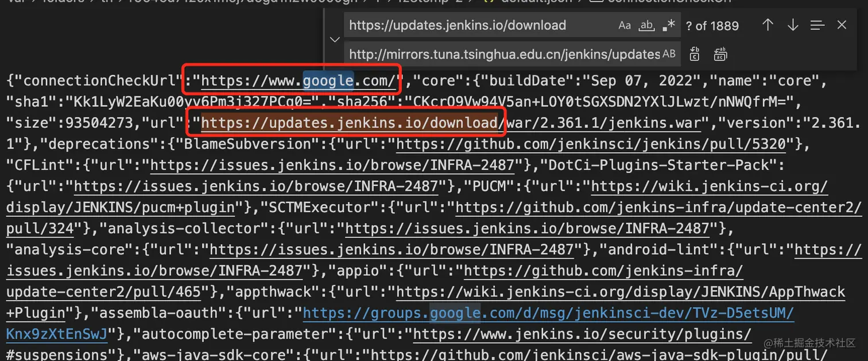Open the jenkins.io/security/plugins link

582,333
